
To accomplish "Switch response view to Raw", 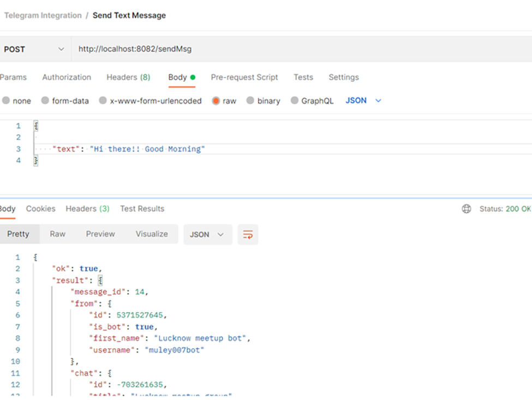I will pos(57,234).
